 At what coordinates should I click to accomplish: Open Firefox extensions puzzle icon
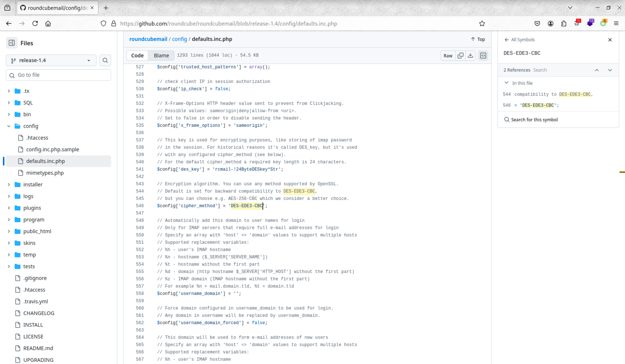pyautogui.click(x=563, y=24)
